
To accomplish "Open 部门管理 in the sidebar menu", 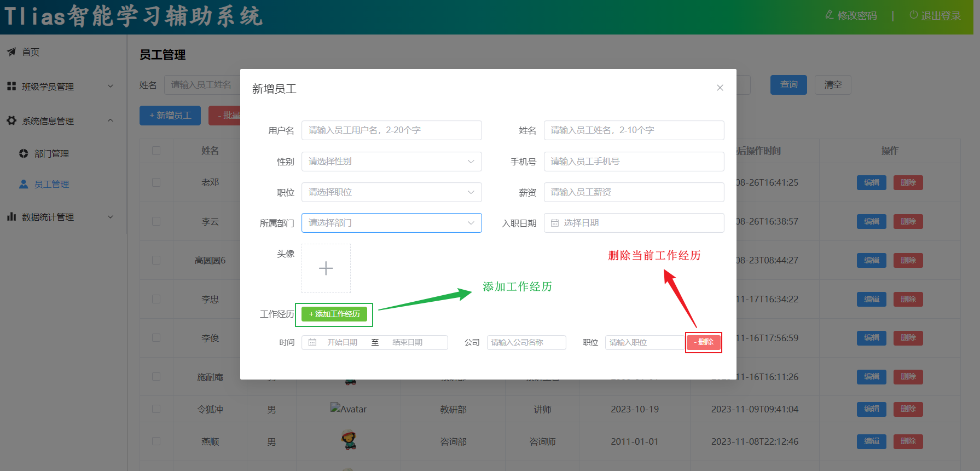I will (x=51, y=154).
